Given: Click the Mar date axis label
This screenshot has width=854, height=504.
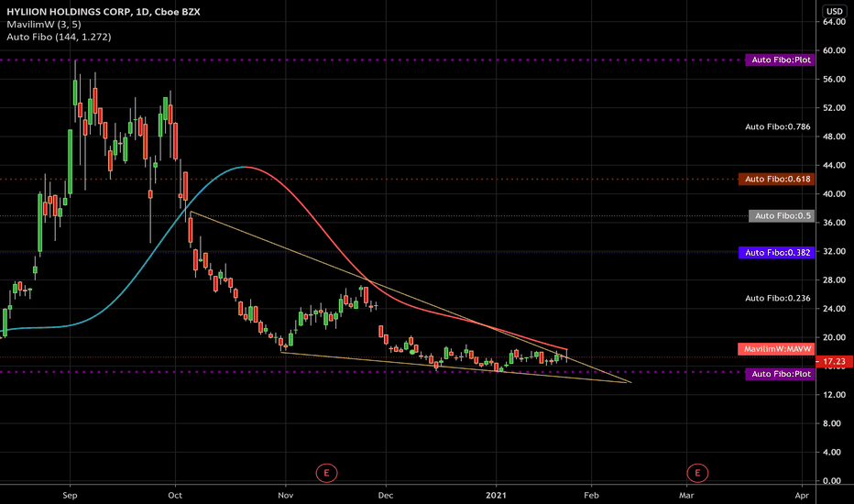Looking at the screenshot, I should click(x=686, y=495).
